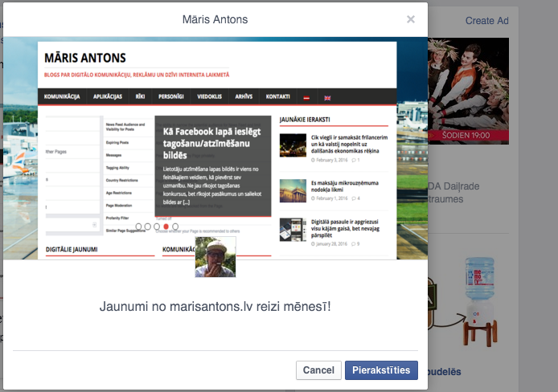Click the historic building thumbnail
This screenshot has height=392, width=558.
[293, 191]
